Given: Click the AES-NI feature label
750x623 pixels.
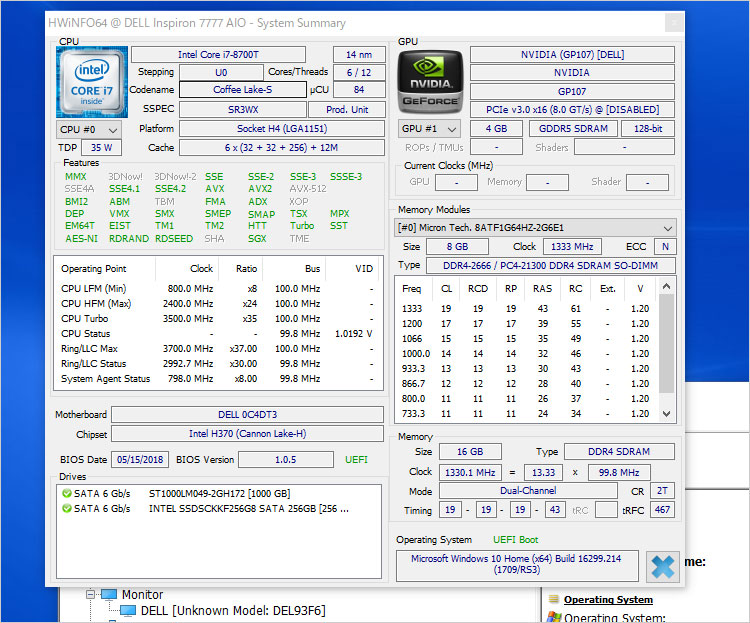Looking at the screenshot, I should click(x=81, y=238).
